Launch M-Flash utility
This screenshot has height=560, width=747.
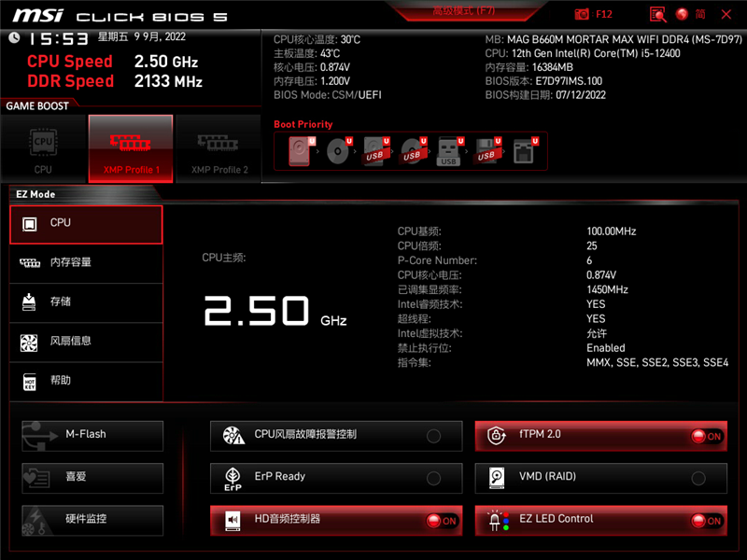tap(92, 436)
